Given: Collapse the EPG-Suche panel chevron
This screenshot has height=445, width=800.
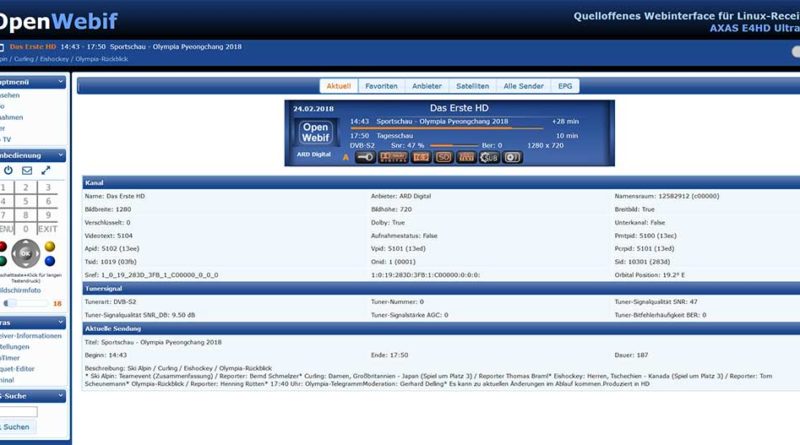Looking at the screenshot, I should tap(61, 395).
